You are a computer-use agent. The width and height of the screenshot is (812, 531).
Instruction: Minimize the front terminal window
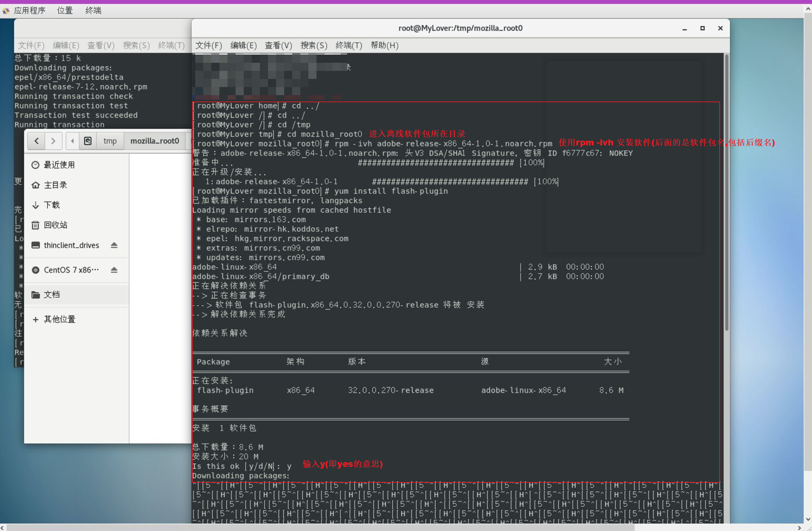[x=684, y=29]
